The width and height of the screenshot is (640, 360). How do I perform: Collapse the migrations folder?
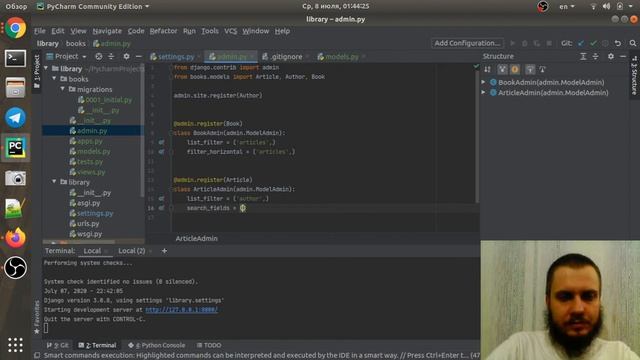coord(63,89)
